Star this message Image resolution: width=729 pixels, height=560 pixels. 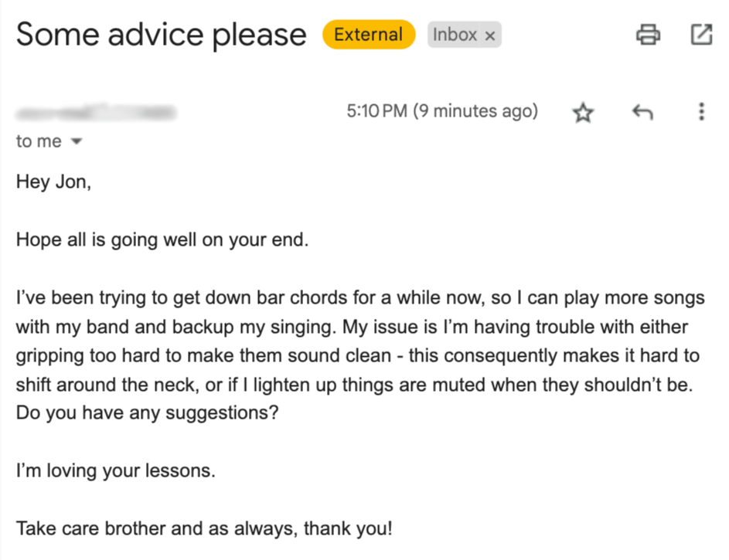(583, 114)
